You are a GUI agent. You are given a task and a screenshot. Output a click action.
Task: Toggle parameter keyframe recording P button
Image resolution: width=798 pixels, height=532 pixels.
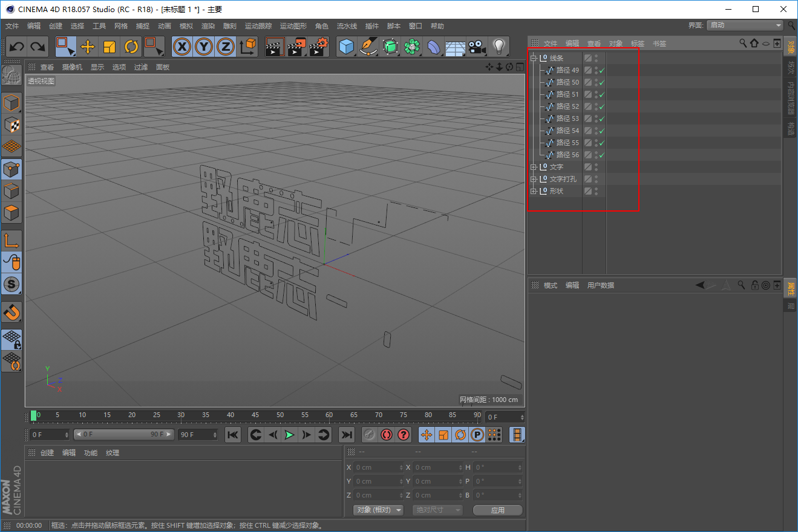tap(477, 435)
